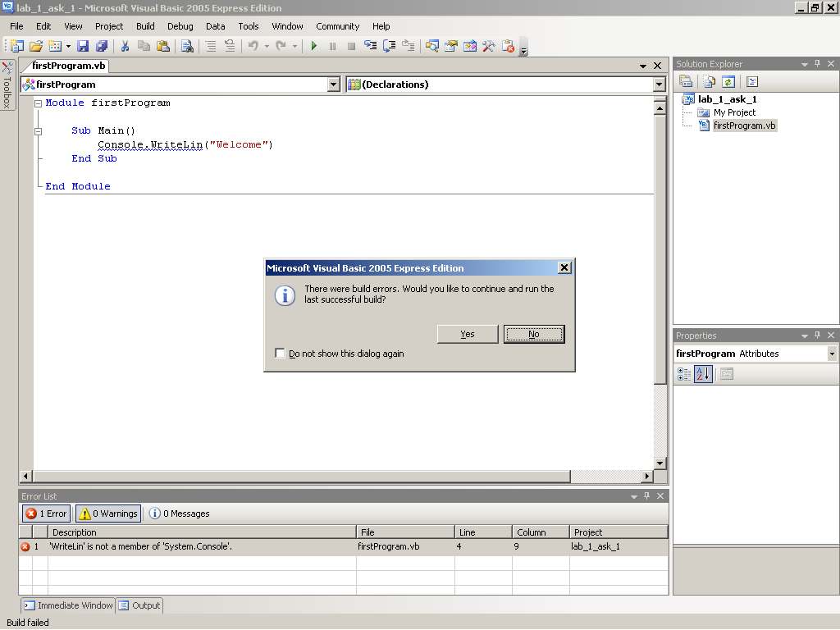The image size is (840, 630).
Task: Click the Find icon with binoculars page
Action: (x=187, y=46)
